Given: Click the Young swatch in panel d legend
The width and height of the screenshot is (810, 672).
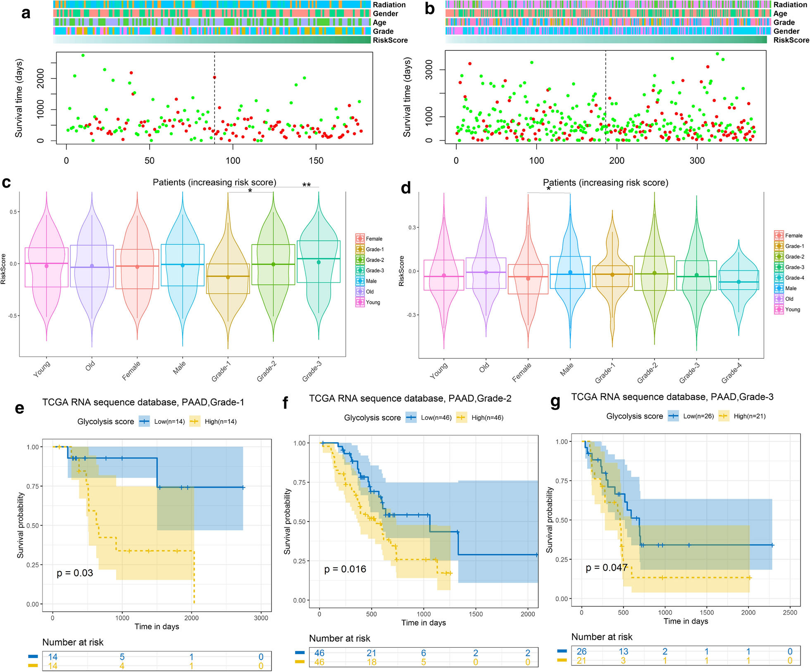Looking at the screenshot, I should click(x=779, y=309).
